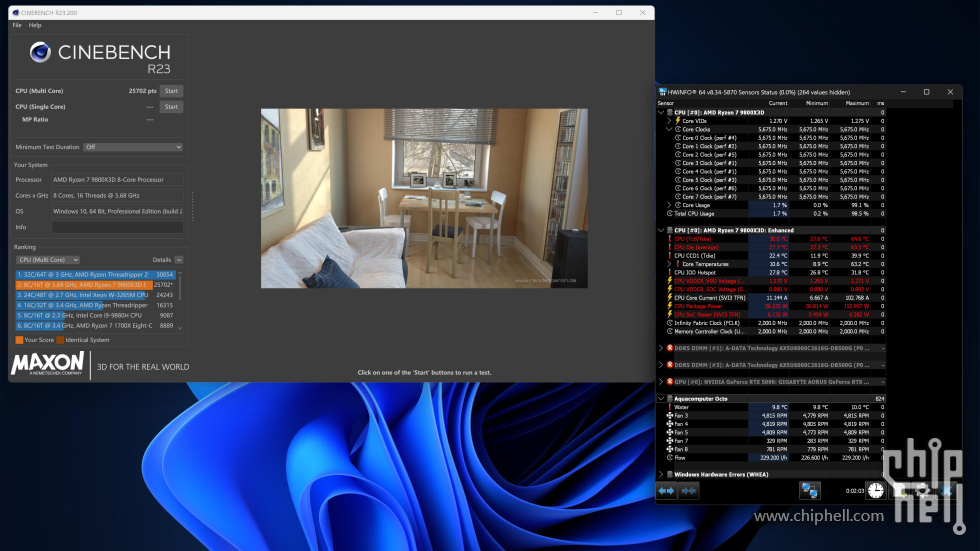Viewport: 980px width, 551px height.
Task: Expand Windows Hardware Errors (WHEA) group
Action: pyautogui.click(x=661, y=474)
